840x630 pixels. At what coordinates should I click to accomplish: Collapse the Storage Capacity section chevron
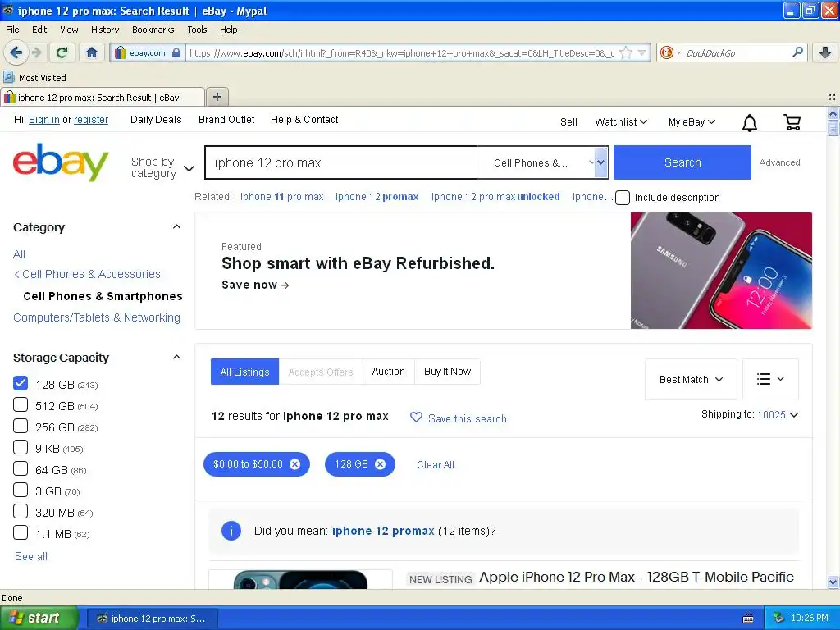177,357
